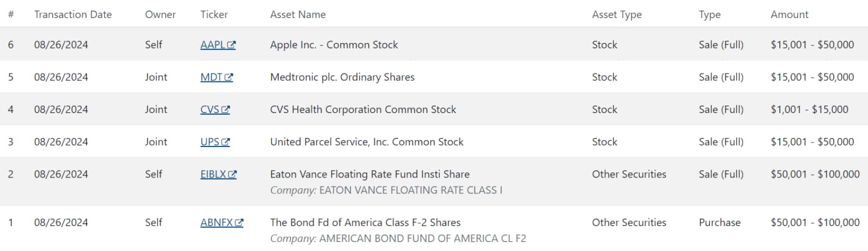Click the Asset Name column header

pyautogui.click(x=298, y=14)
